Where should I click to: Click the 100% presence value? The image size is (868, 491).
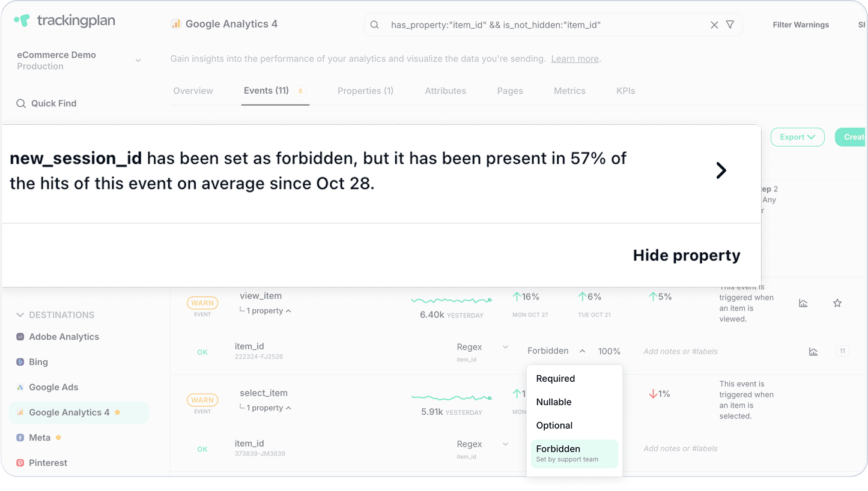(x=609, y=351)
